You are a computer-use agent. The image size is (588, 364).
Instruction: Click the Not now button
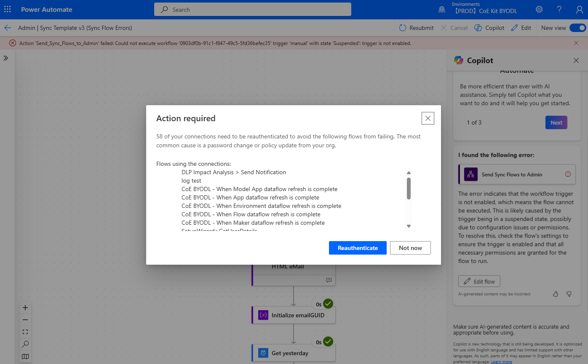[x=410, y=248]
